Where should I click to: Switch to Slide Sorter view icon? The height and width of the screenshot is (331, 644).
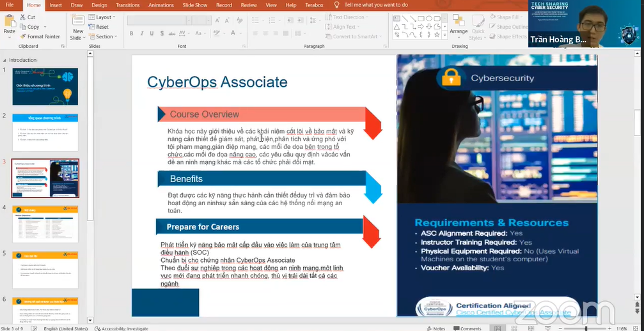[x=514, y=328]
